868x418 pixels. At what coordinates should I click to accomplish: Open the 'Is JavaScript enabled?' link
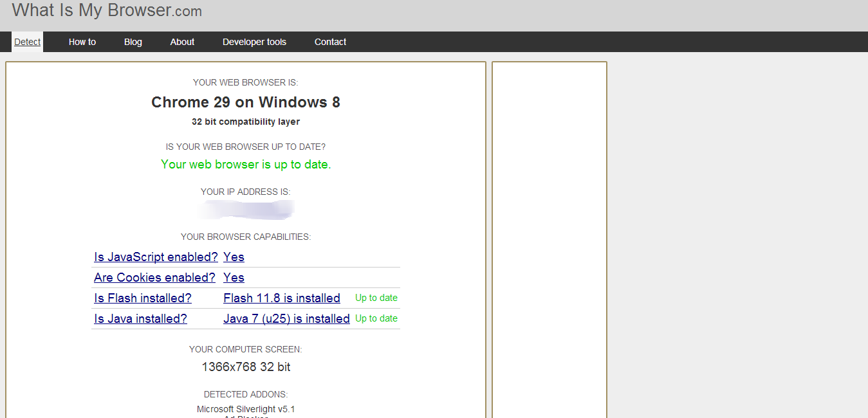pos(156,257)
